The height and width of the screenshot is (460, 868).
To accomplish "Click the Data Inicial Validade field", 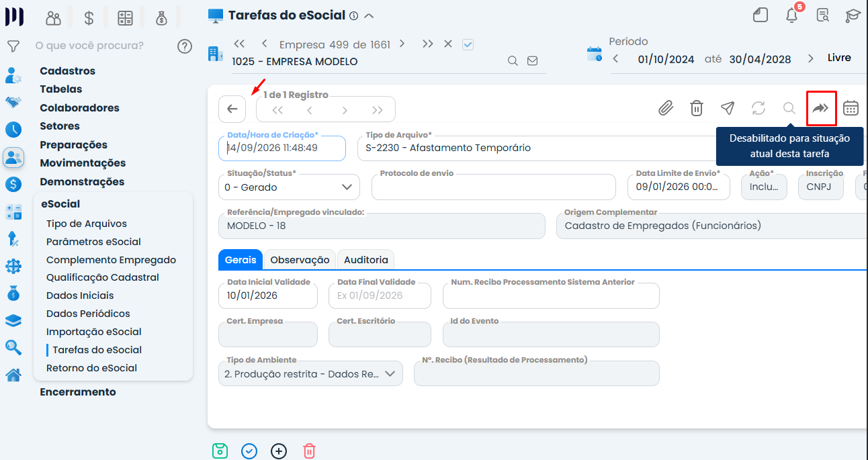I will 268,295.
